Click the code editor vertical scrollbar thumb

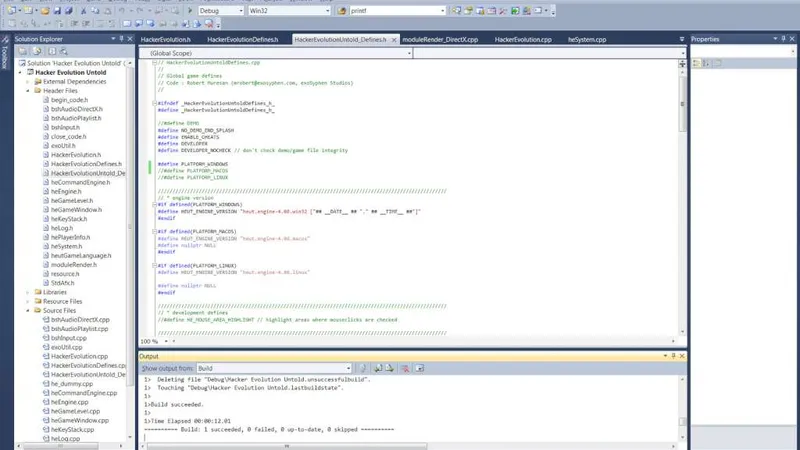682,106
